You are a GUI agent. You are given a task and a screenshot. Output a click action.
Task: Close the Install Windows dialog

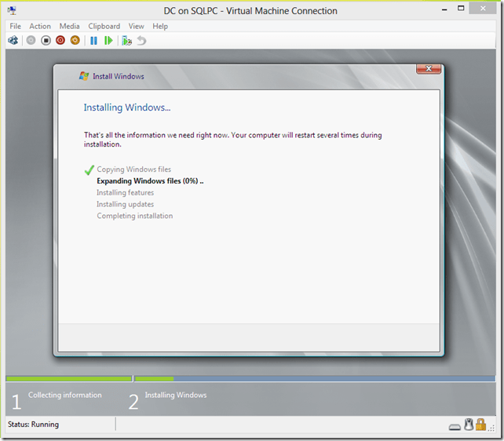coord(428,70)
